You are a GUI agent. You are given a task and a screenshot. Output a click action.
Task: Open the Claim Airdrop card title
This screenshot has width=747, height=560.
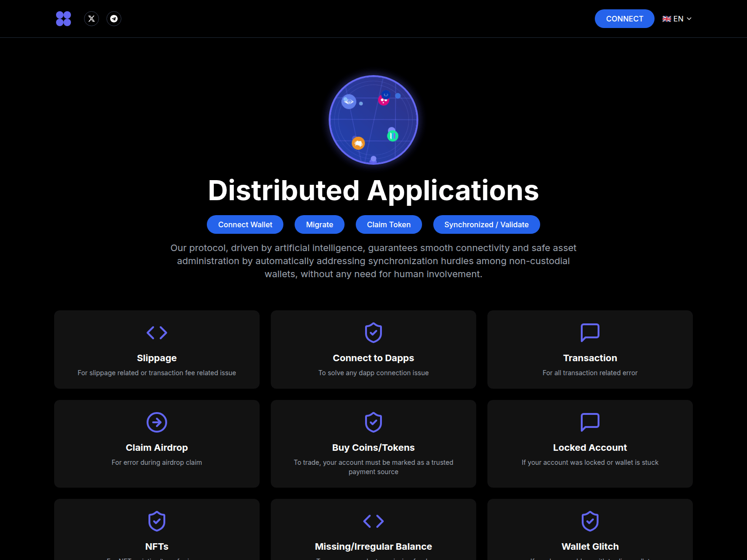(157, 448)
